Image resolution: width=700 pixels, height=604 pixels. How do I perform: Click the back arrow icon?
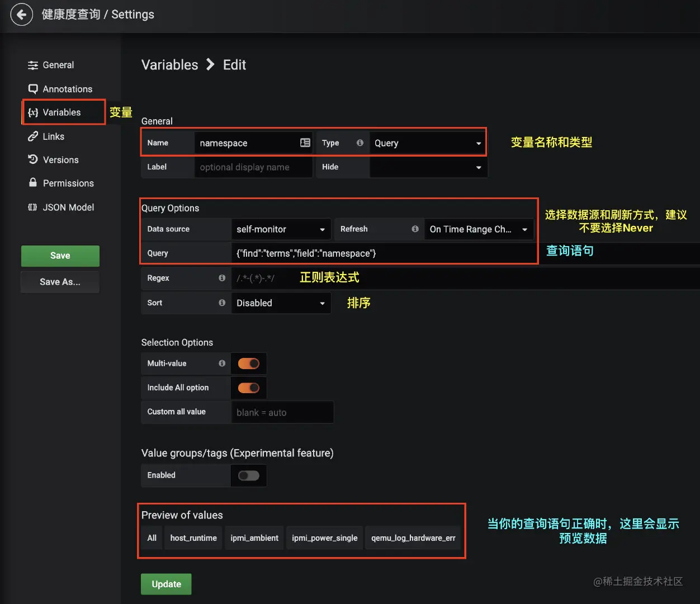coord(21,15)
